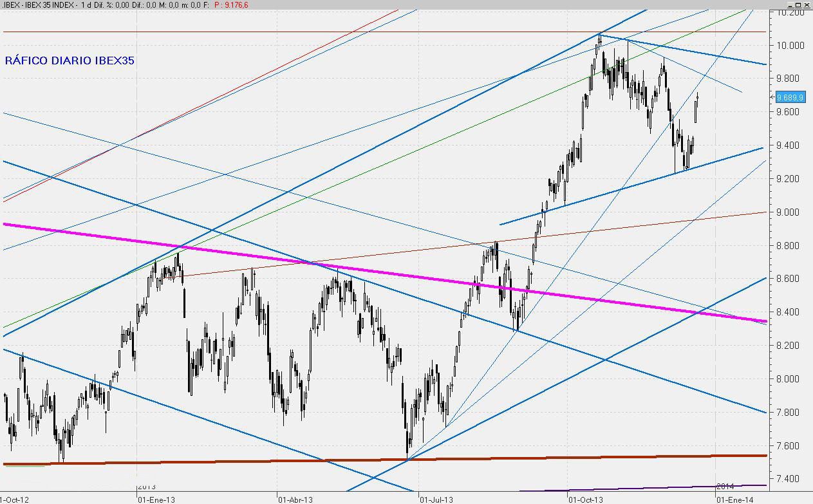Click the 01-Oct-13 date label

(586, 498)
